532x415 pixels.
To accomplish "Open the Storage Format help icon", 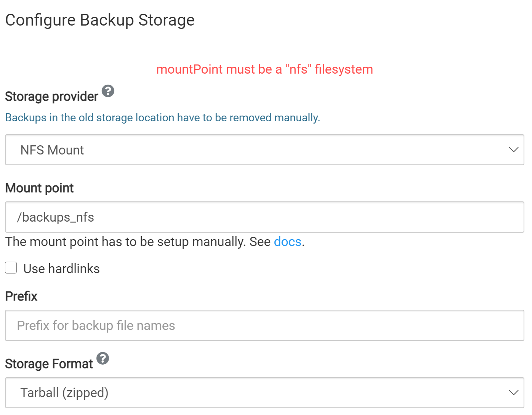I will (103, 359).
